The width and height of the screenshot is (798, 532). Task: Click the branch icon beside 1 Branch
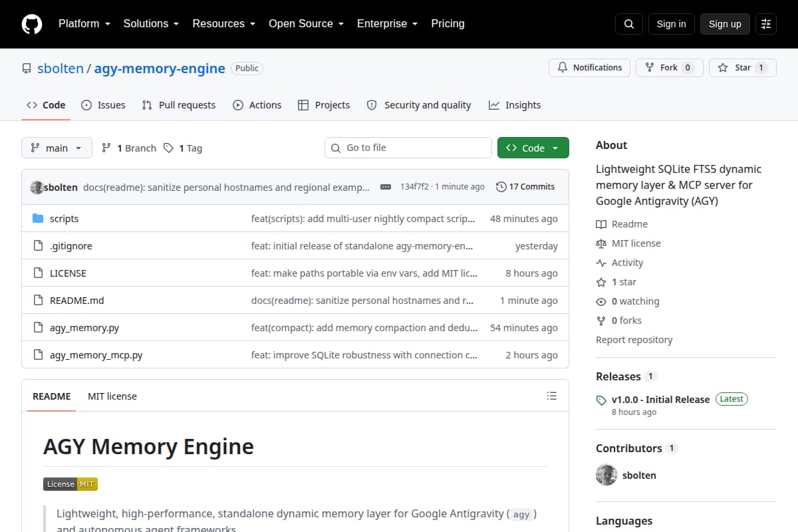[x=106, y=148]
